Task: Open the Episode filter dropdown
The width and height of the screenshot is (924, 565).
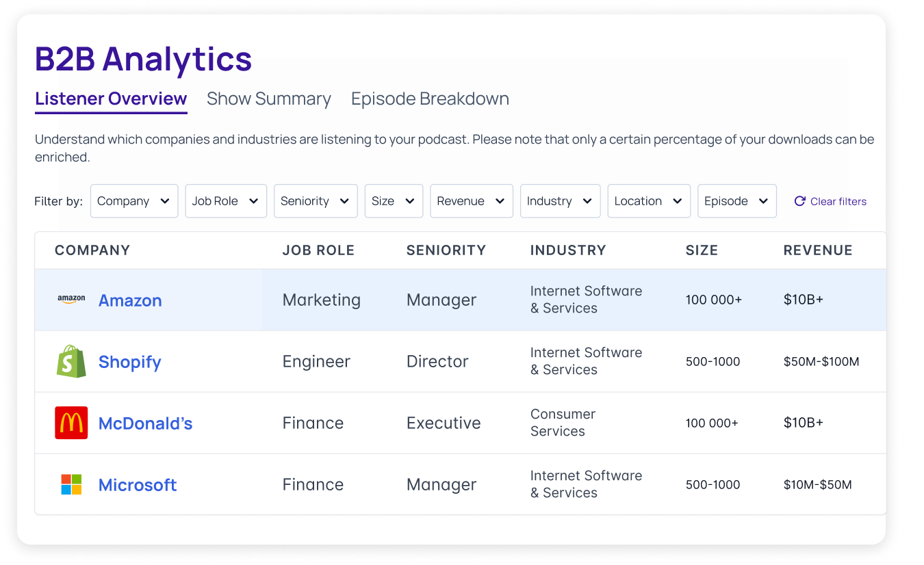Action: [x=737, y=201]
